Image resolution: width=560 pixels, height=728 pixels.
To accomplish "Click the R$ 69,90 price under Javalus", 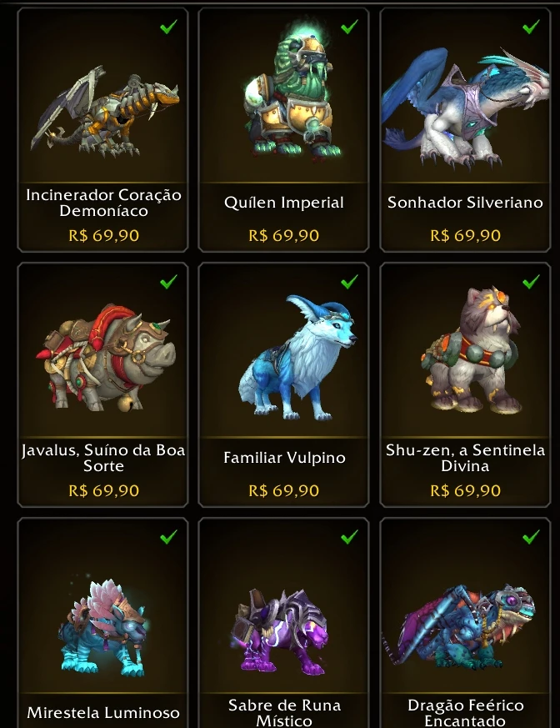I will (103, 490).
